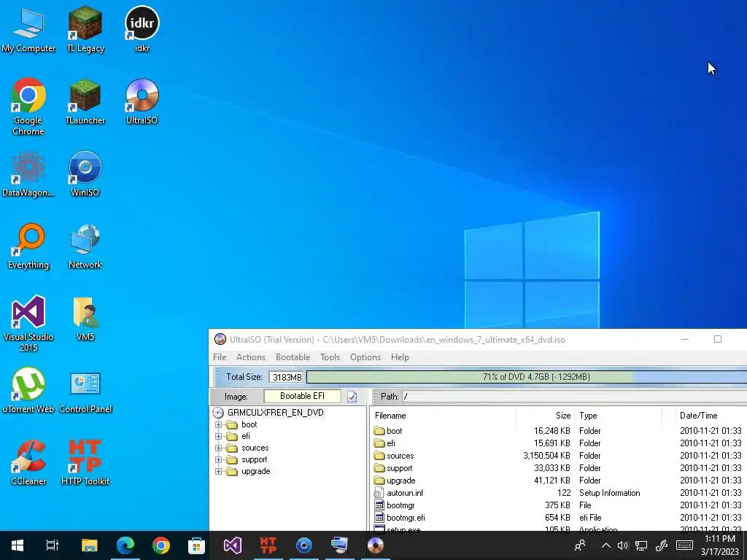Image resolution: width=747 pixels, height=560 pixels.
Task: Open the idkr desktop shortcut
Action: pyautogui.click(x=142, y=29)
